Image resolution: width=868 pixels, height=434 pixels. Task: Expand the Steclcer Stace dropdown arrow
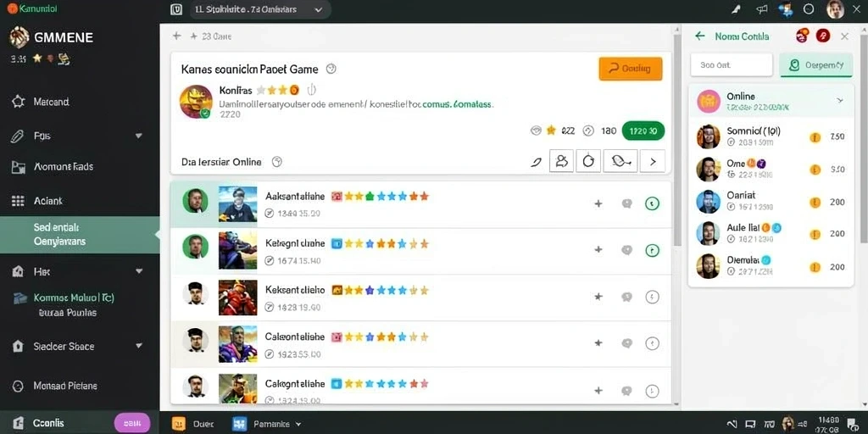[138, 346]
